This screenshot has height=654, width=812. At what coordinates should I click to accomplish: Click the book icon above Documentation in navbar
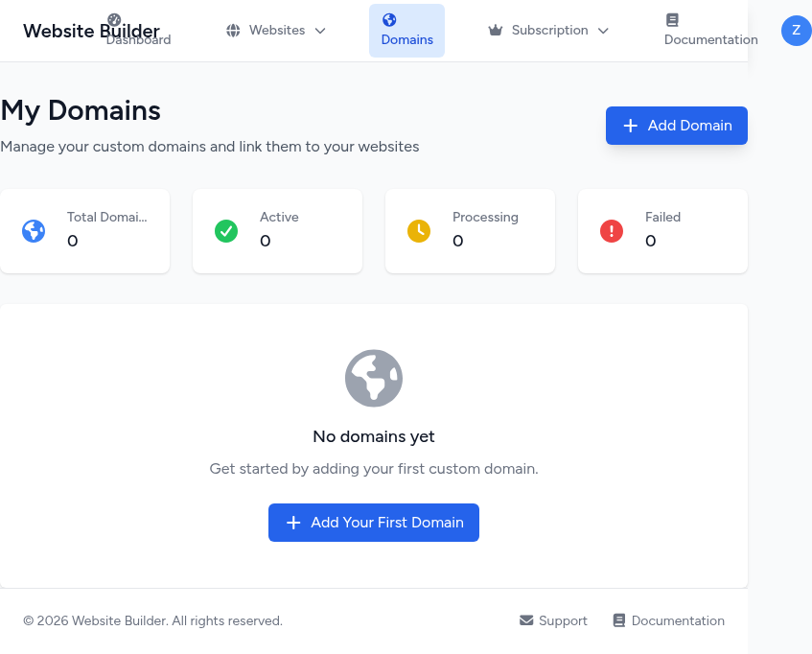click(672, 19)
